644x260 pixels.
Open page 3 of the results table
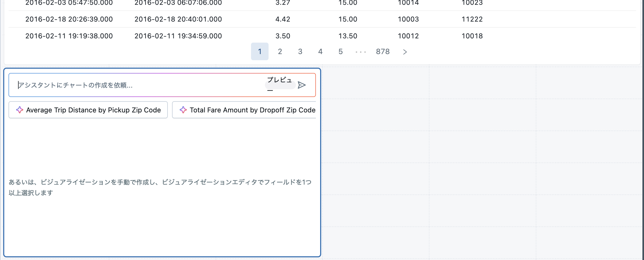tap(300, 52)
